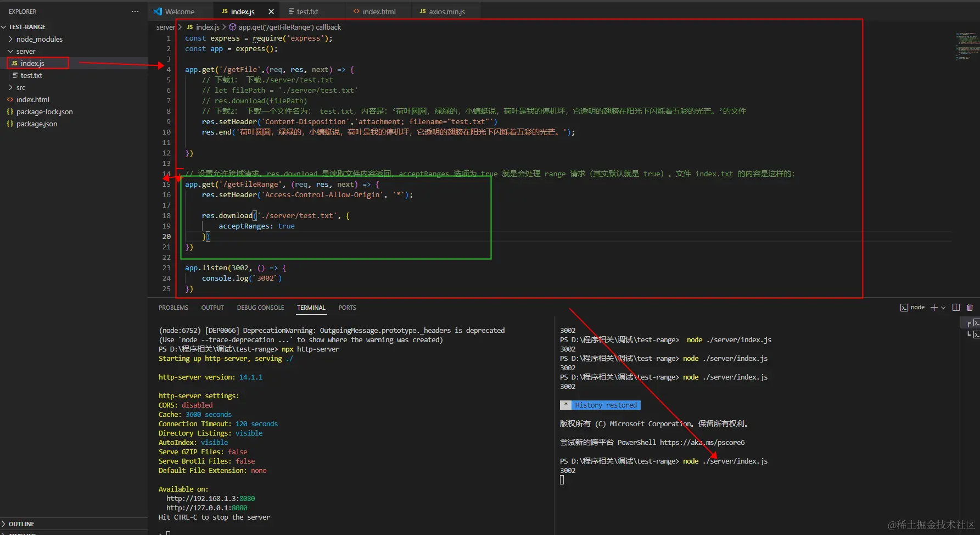
Task: Click the app.listen(3002 code line
Action: (236, 267)
